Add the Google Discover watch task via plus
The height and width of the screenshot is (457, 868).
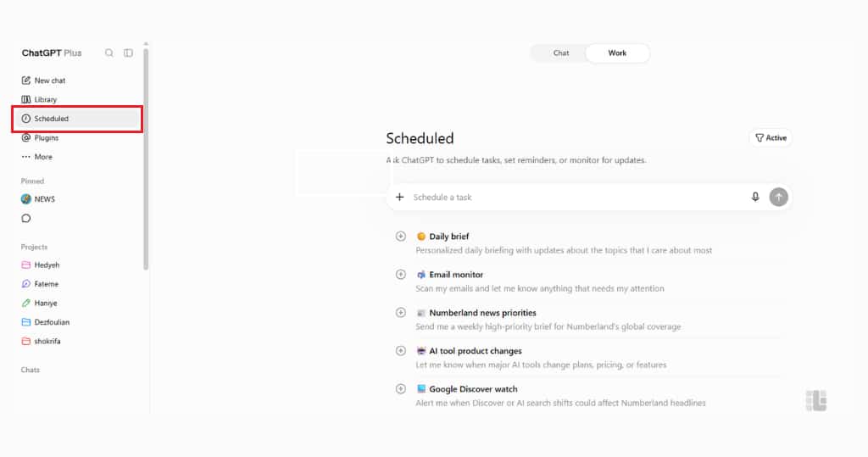(401, 389)
